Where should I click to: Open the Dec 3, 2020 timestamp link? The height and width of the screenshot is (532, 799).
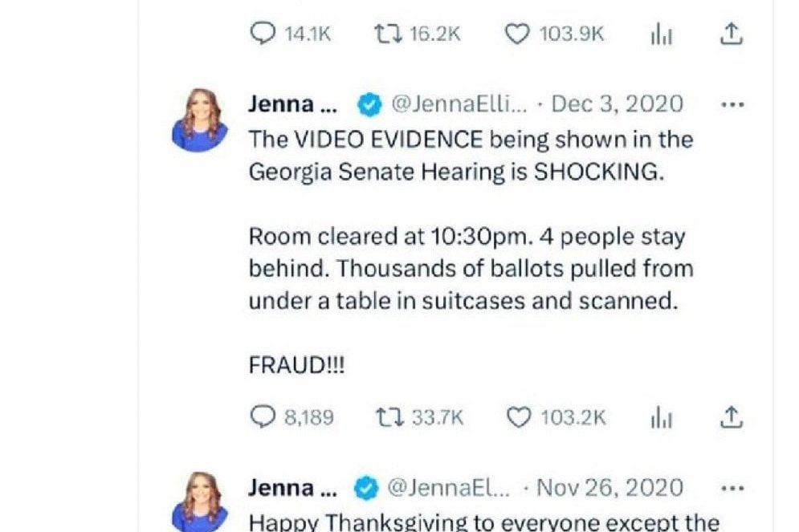[618, 104]
